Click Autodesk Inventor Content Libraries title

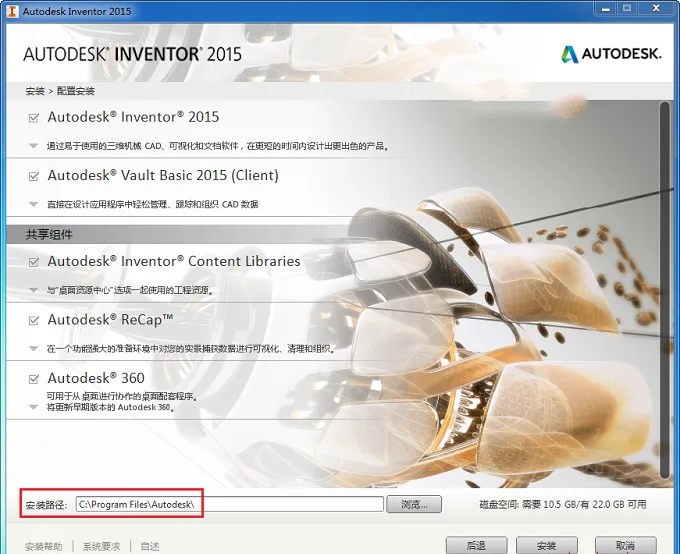point(174,261)
